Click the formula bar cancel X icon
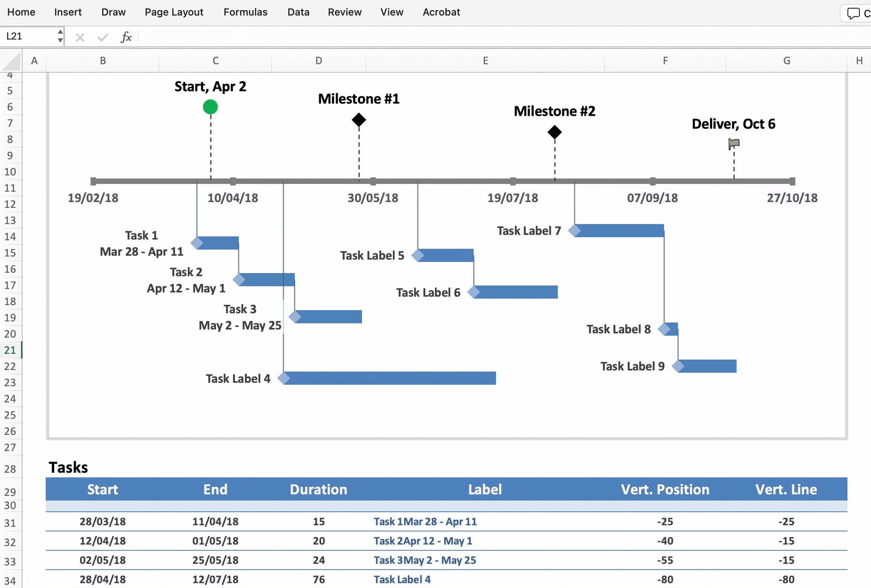This screenshot has height=588, width=871. pyautogui.click(x=80, y=37)
